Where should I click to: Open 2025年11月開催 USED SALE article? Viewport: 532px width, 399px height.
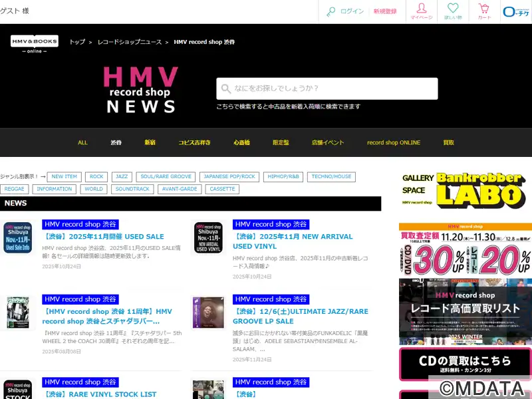(103, 237)
